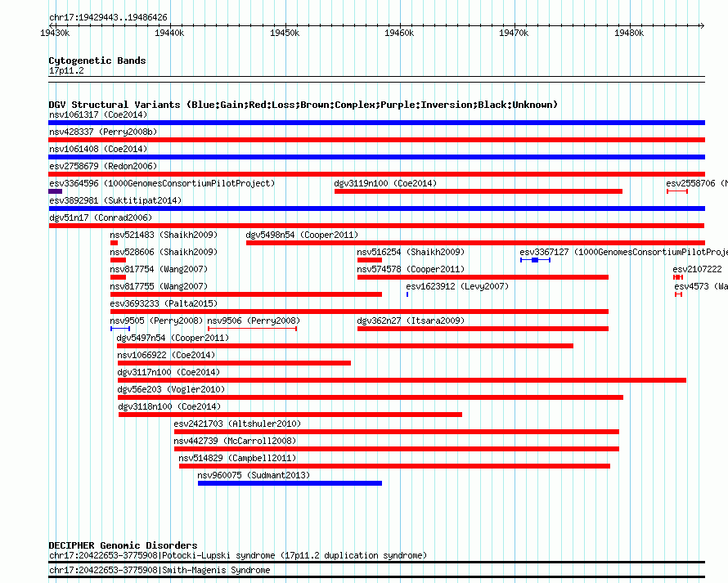Select the nsv521483 (Shaikh2009) label
This screenshot has width=728, height=583.
point(164,235)
